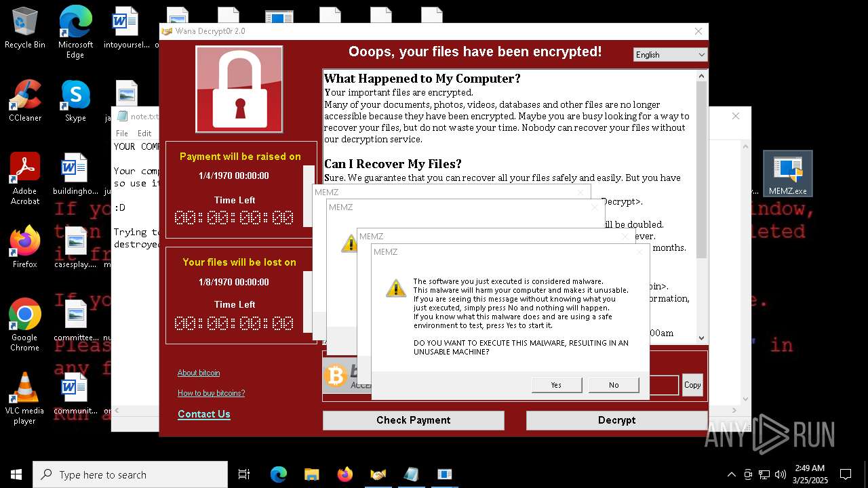This screenshot has width=868, height=488.
Task: Close the Notepad window behind
Action: (736, 116)
